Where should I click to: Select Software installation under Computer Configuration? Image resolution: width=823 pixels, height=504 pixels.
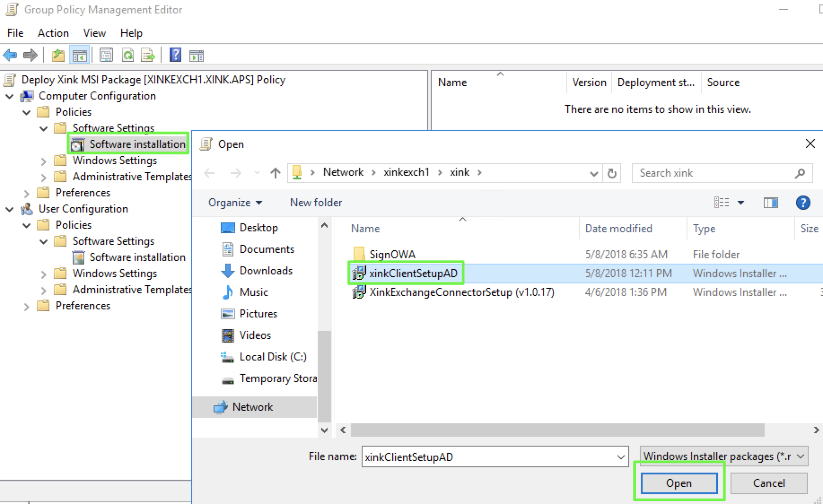pos(129,144)
